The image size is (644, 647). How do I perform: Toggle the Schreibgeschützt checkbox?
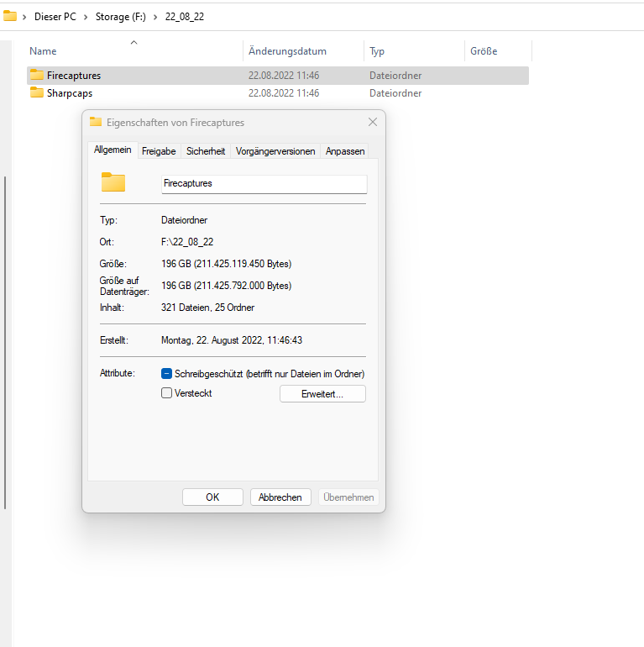(x=166, y=374)
